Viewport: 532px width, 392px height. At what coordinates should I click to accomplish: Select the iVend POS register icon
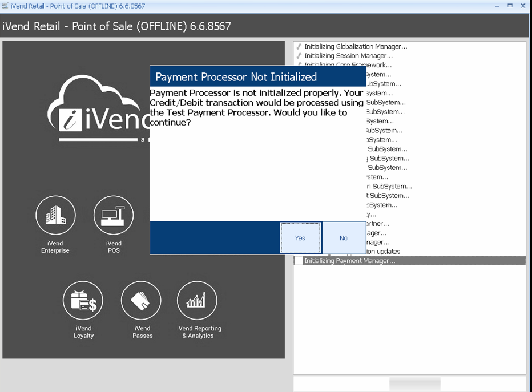pos(114,215)
